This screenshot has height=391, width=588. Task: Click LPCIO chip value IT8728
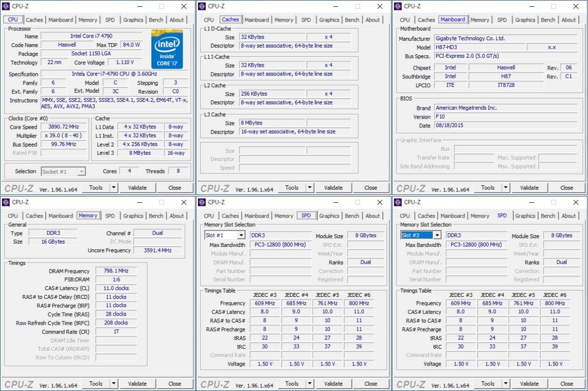(506, 85)
